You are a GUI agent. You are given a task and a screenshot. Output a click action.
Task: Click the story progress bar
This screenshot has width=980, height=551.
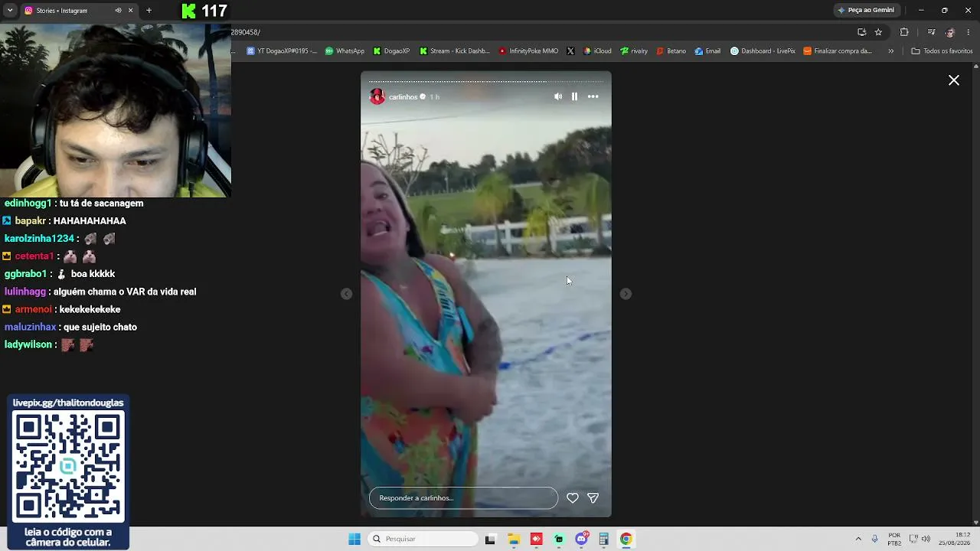[486, 81]
